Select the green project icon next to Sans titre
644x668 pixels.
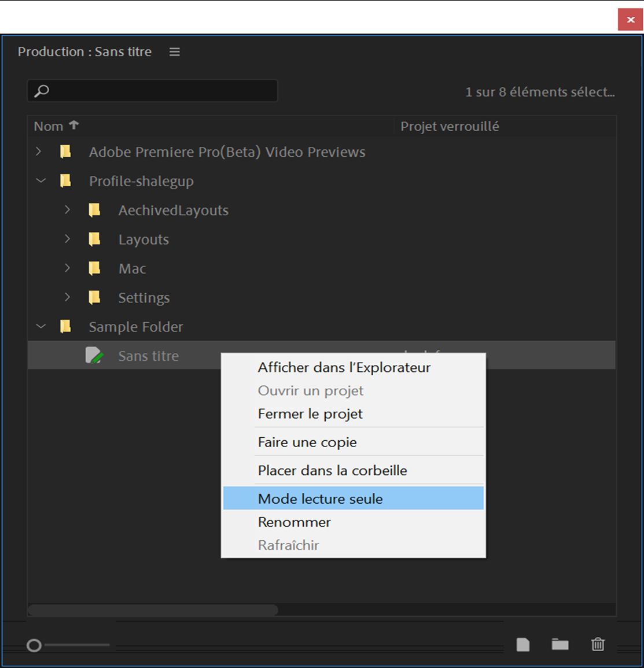click(x=94, y=355)
